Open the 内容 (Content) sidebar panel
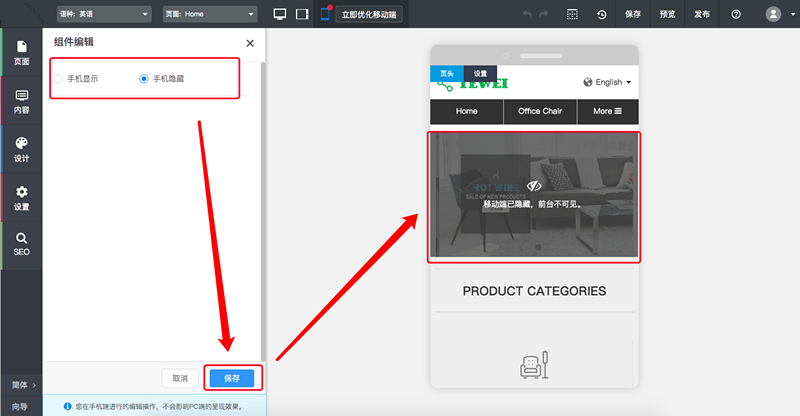Image resolution: width=800 pixels, height=416 pixels. [21, 101]
